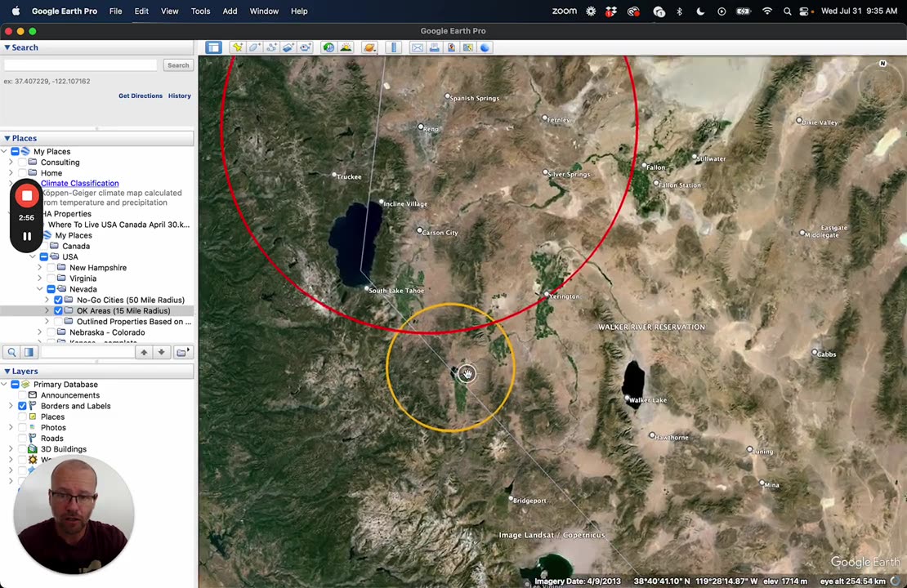Image resolution: width=907 pixels, height=588 pixels.
Task: Show sunlight across the landscape tool
Action: pyautogui.click(x=346, y=47)
